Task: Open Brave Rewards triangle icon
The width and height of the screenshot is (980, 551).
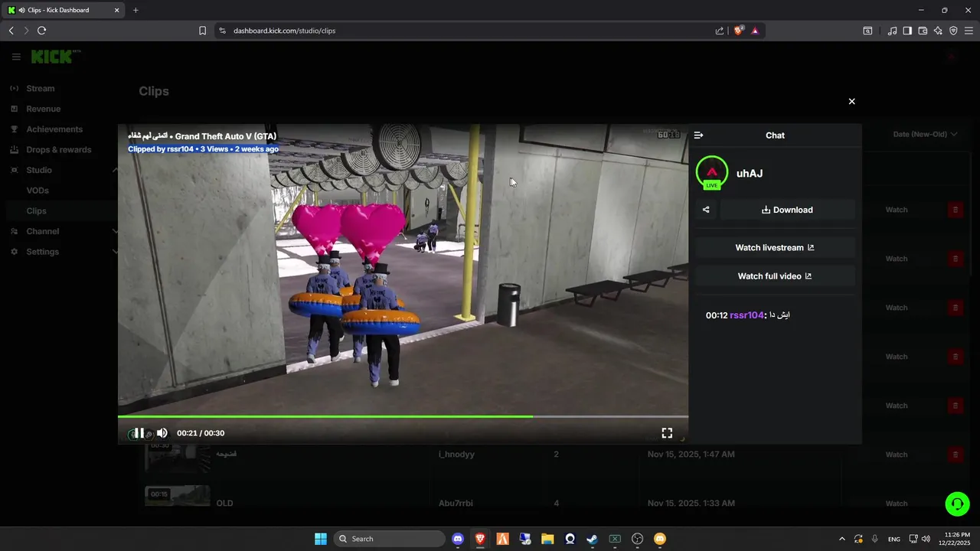Action: 755,31
